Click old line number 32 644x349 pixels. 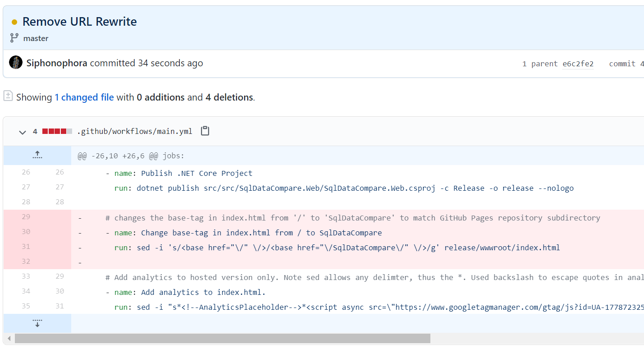pyautogui.click(x=26, y=262)
